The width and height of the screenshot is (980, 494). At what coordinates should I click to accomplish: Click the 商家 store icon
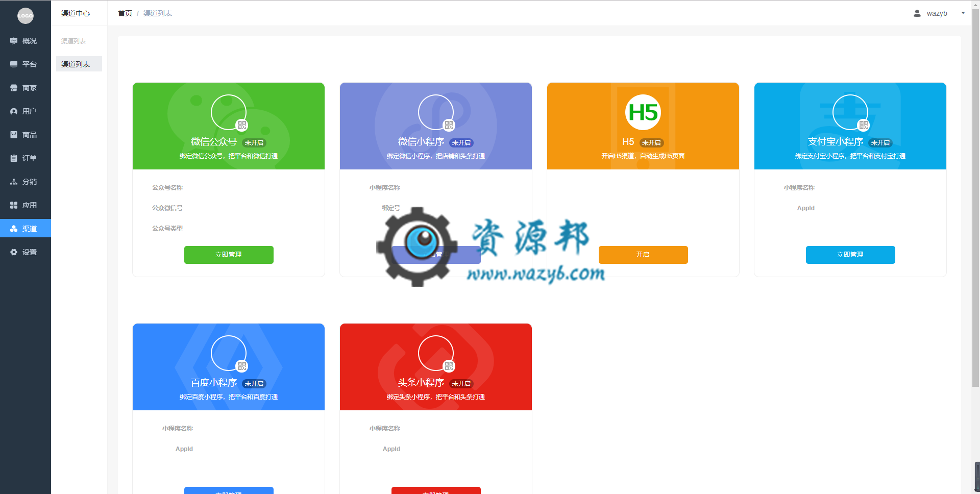pos(14,88)
